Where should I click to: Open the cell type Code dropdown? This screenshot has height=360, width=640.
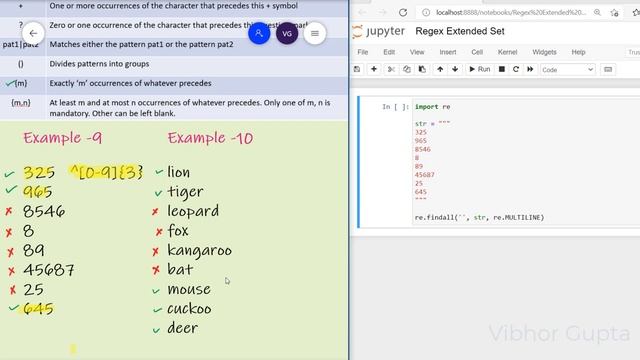[567, 70]
